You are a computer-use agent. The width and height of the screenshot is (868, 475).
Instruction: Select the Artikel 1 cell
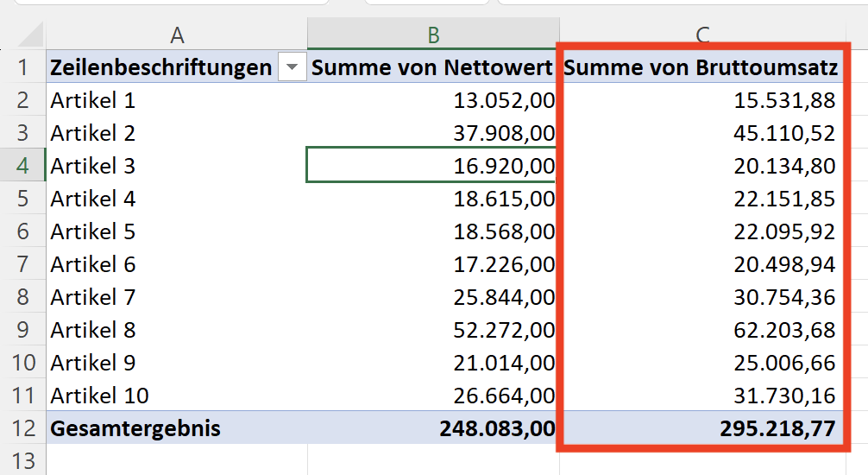click(x=177, y=100)
